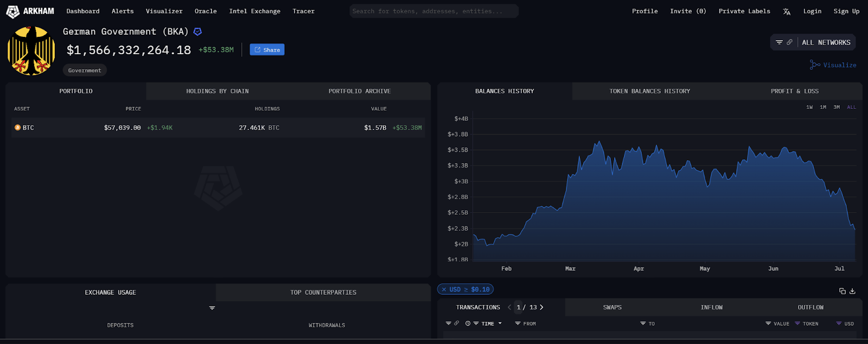Open Invite (0) link
The image size is (868, 344).
tap(688, 11)
